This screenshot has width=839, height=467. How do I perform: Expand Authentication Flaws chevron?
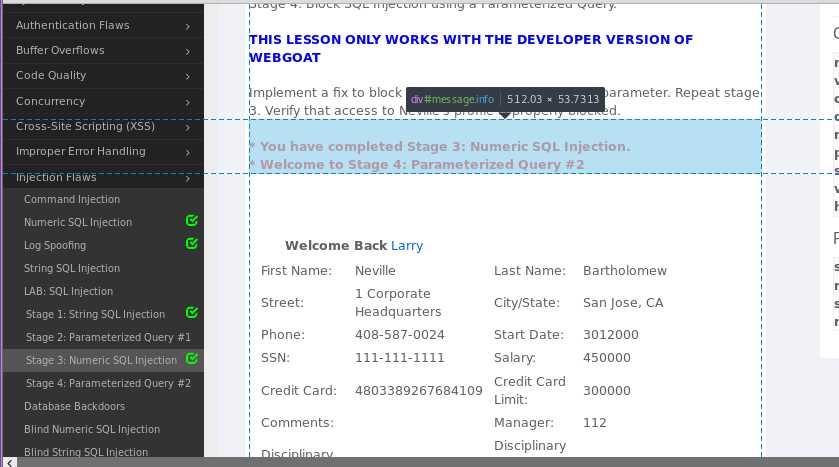click(188, 26)
